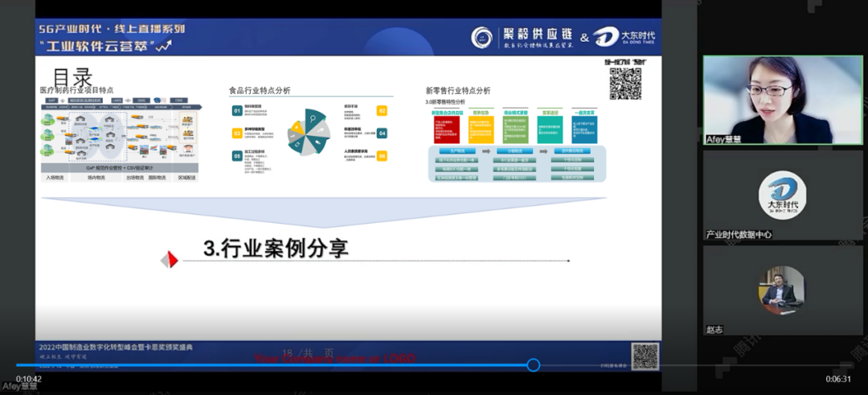This screenshot has height=395, width=868.
Task: Click the yellow box in the 新零售 chart
Action: tap(481, 130)
